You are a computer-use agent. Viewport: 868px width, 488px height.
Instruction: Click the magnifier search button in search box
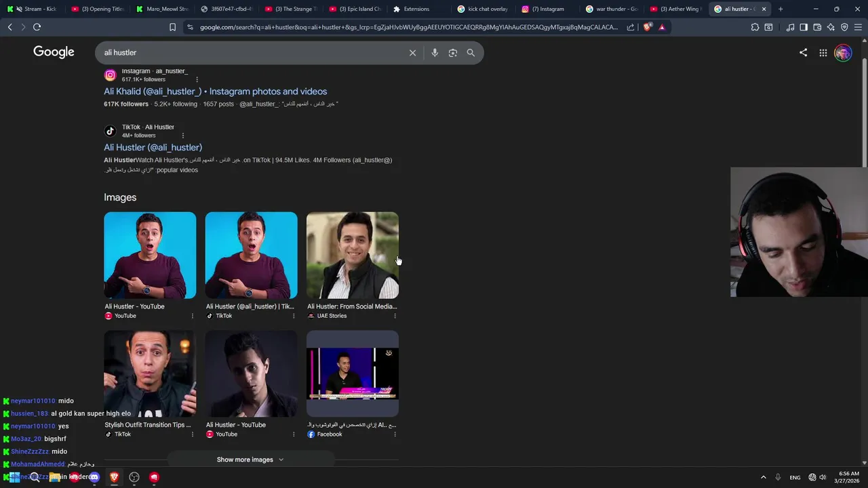(x=471, y=53)
